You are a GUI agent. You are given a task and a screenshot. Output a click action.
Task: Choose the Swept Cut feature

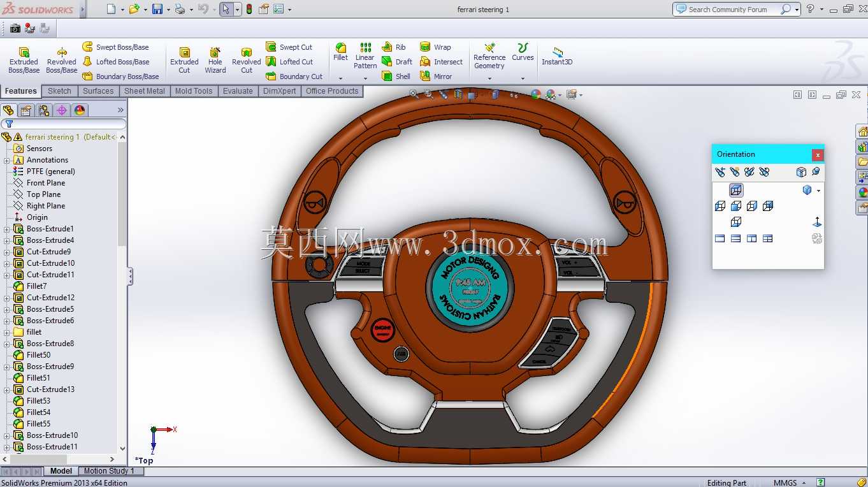tap(289, 47)
